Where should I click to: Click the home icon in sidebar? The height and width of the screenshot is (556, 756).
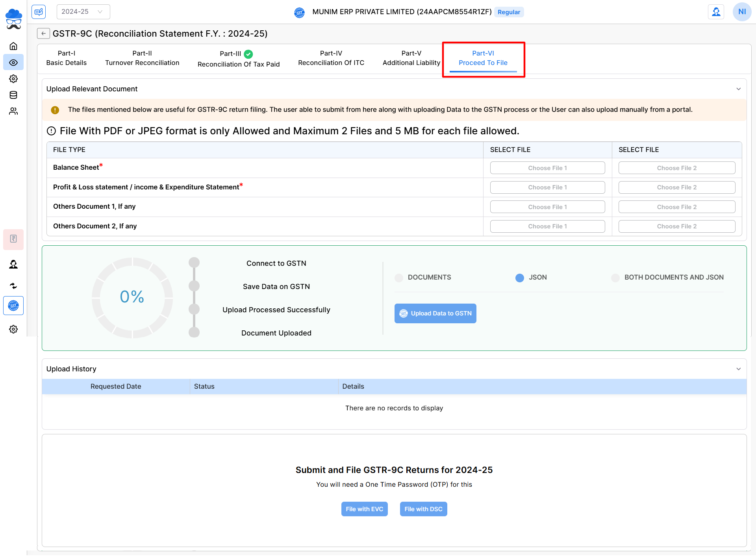(x=13, y=46)
